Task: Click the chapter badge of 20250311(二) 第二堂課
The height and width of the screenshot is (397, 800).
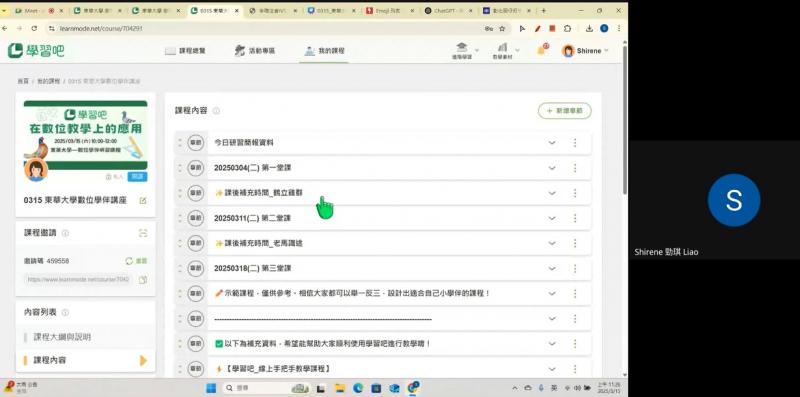Action: [x=195, y=218]
